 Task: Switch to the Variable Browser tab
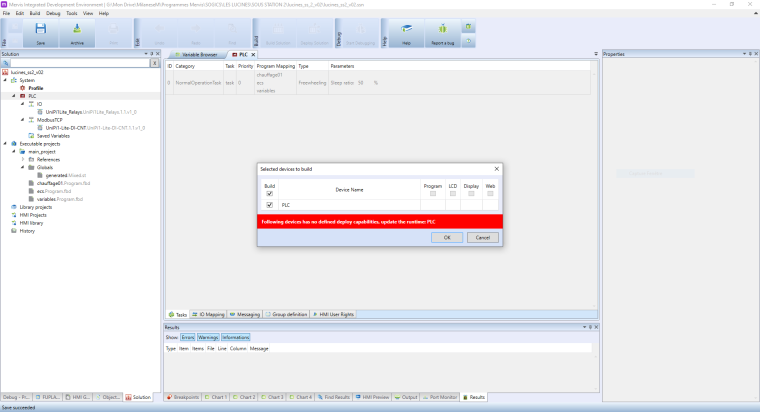pos(197,54)
